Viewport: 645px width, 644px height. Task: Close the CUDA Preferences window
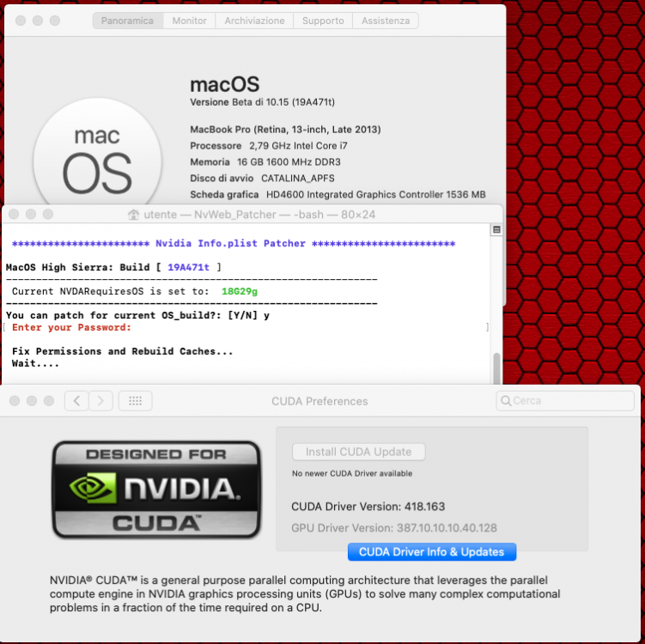tap(15, 400)
